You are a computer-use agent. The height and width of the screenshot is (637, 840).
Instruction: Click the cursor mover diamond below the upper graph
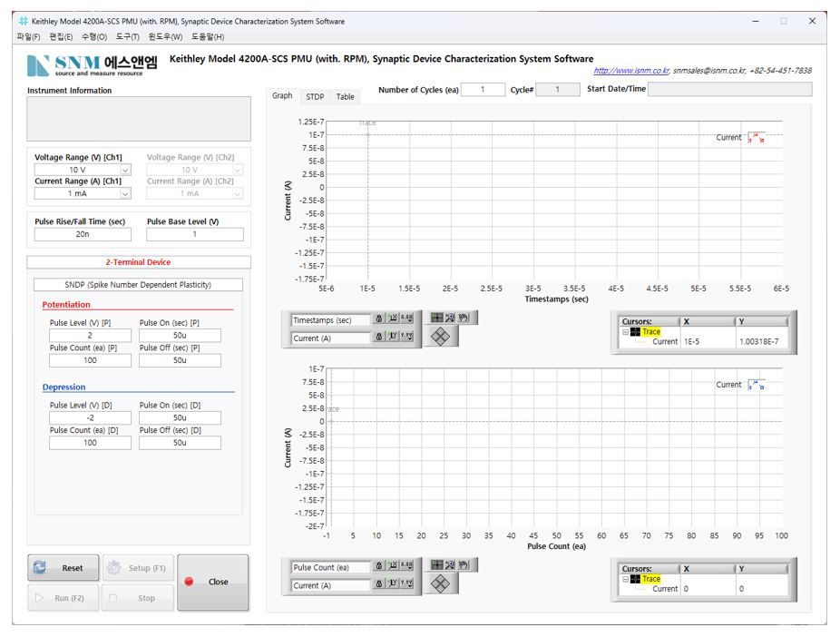click(440, 337)
